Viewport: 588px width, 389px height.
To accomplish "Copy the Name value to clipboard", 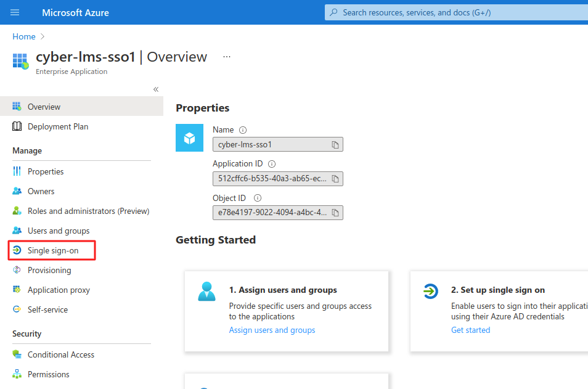I will [x=335, y=145].
